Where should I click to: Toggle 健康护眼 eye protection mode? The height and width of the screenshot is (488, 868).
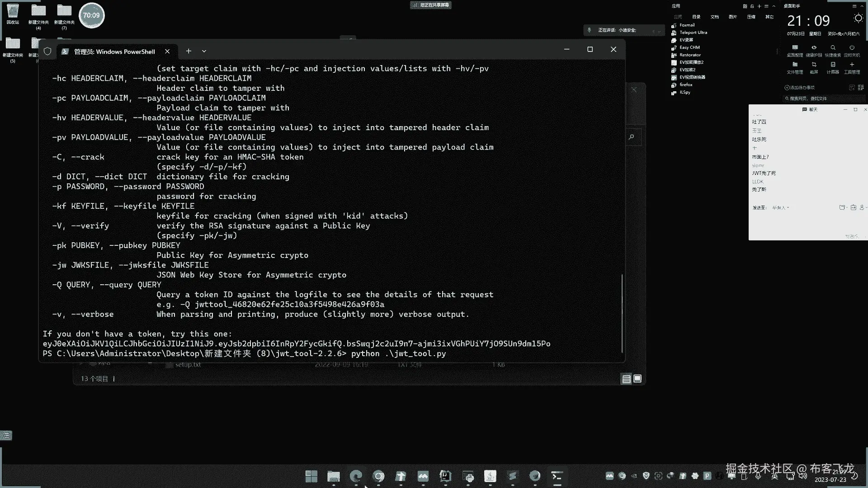tap(814, 47)
